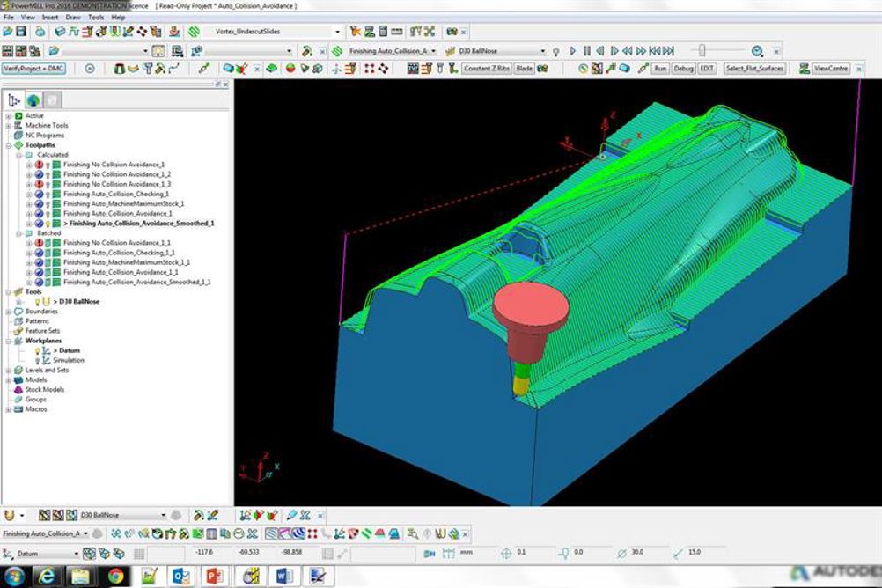882x588 pixels.
Task: Click the Debug button
Action: 683,69
